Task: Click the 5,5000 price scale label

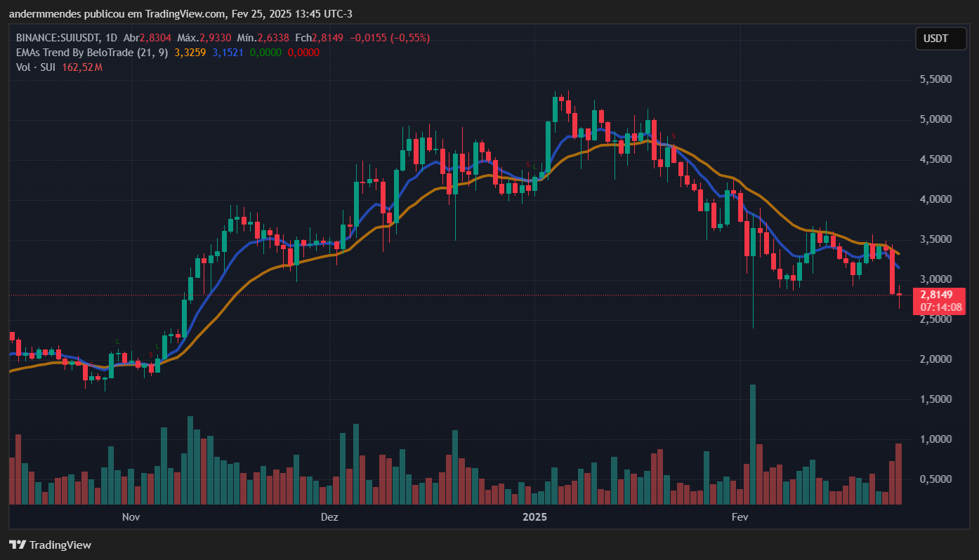Action: click(x=935, y=80)
